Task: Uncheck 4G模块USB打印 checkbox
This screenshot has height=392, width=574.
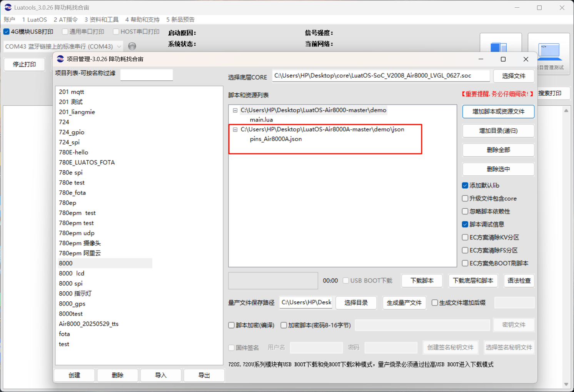Action: point(7,32)
